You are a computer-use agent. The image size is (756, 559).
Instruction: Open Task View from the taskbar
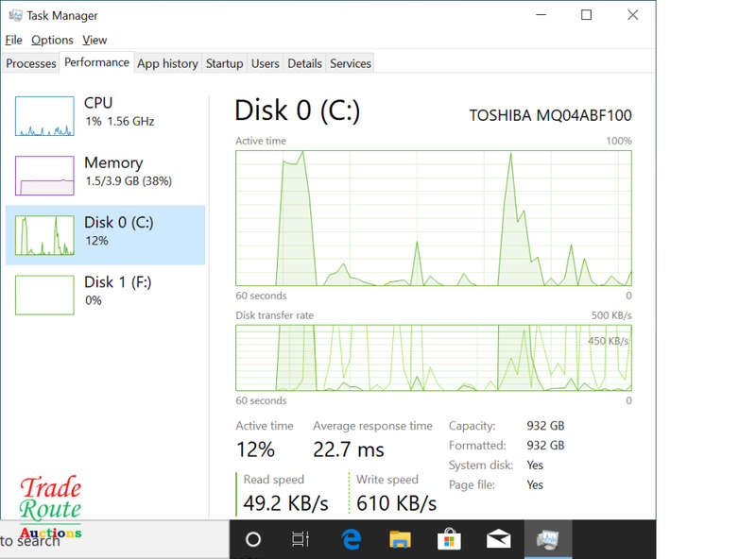pos(301,539)
